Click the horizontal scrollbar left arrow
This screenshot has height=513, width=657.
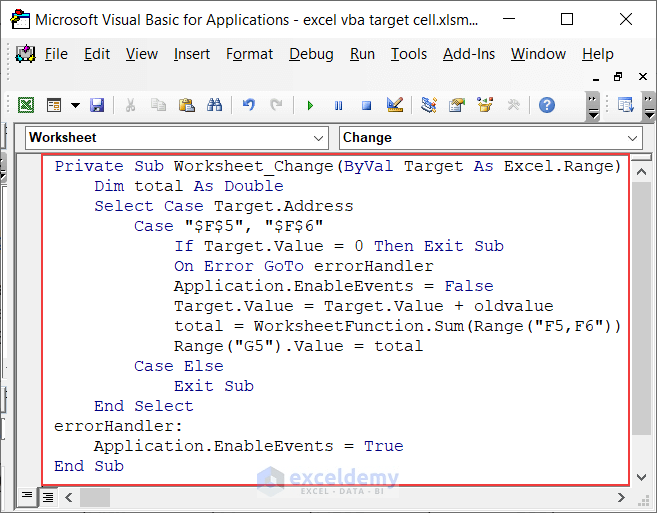tap(69, 497)
